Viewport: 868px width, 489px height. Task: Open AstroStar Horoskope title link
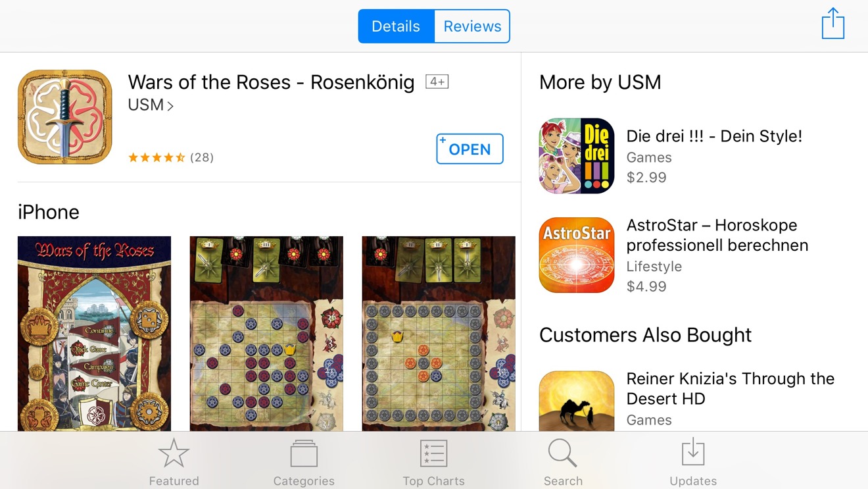click(717, 235)
